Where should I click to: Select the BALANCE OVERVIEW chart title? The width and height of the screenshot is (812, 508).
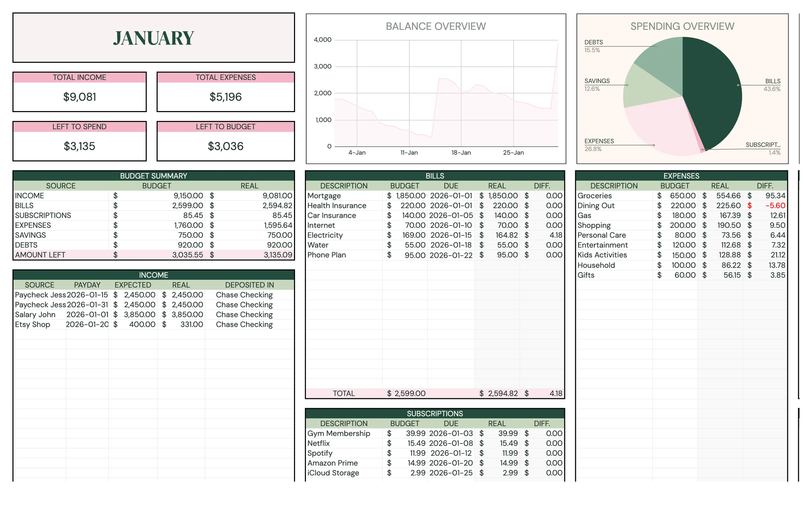(x=436, y=26)
